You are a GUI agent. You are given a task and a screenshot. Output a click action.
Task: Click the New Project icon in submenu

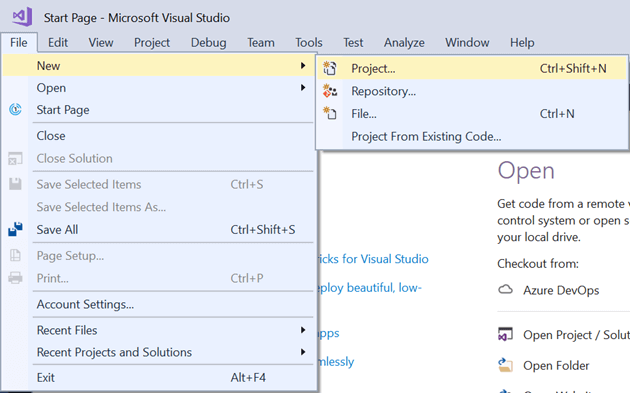(x=330, y=68)
